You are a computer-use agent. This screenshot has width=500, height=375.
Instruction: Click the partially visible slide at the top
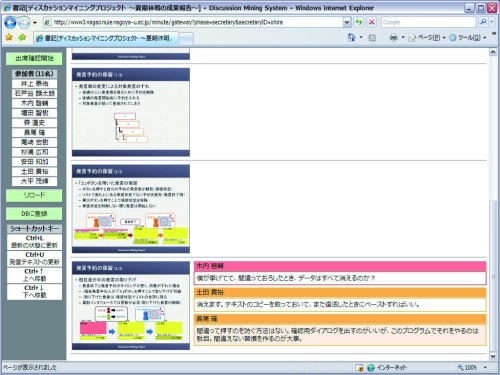click(131, 54)
